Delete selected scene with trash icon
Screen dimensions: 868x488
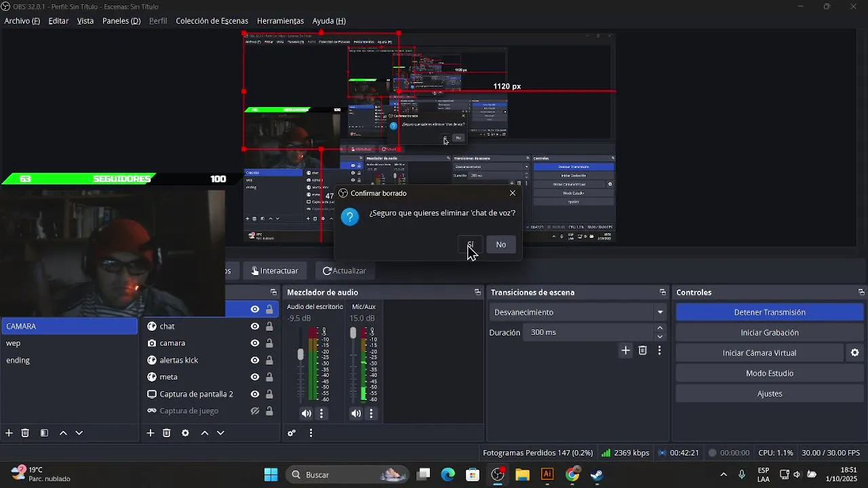pos(25,433)
